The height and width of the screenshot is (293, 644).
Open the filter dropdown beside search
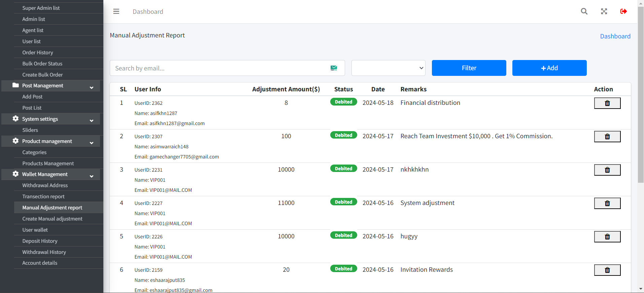(x=388, y=68)
